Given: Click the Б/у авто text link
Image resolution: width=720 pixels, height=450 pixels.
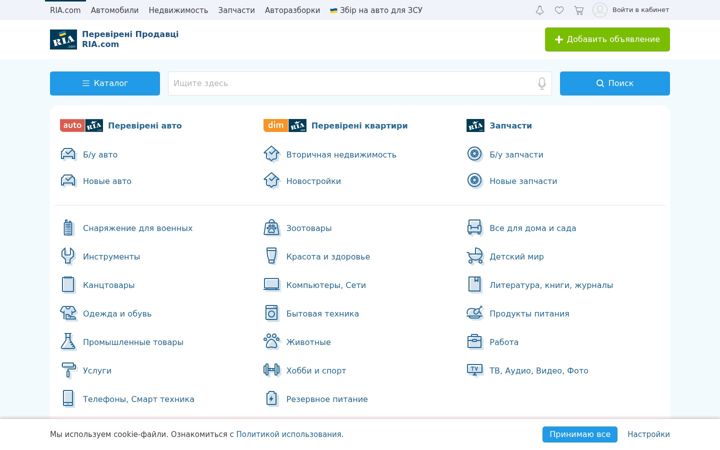Looking at the screenshot, I should click(100, 155).
